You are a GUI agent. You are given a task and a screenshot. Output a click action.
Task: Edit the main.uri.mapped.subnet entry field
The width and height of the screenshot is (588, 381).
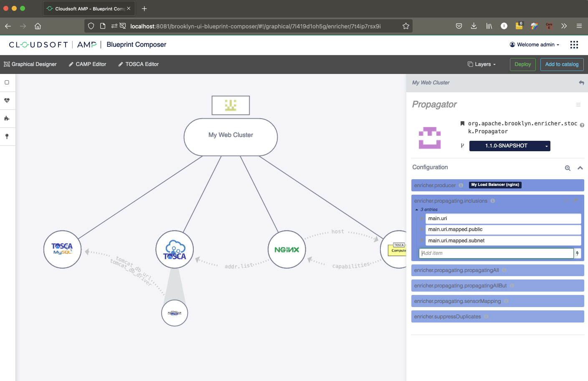(503, 241)
